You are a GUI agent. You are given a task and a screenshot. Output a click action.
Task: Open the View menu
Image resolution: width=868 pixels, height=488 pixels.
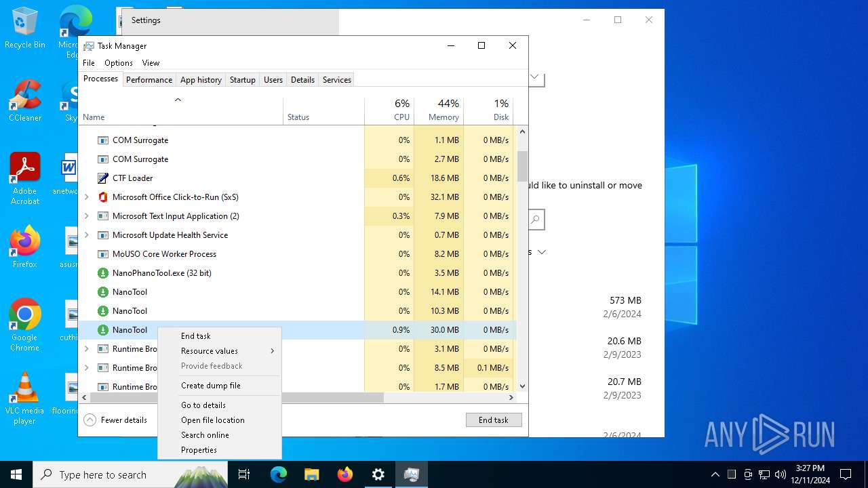151,63
